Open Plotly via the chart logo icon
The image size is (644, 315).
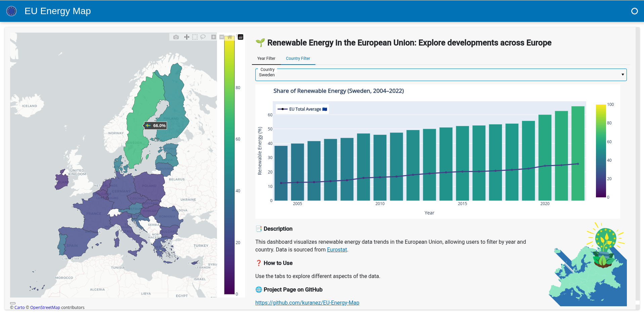tap(241, 37)
